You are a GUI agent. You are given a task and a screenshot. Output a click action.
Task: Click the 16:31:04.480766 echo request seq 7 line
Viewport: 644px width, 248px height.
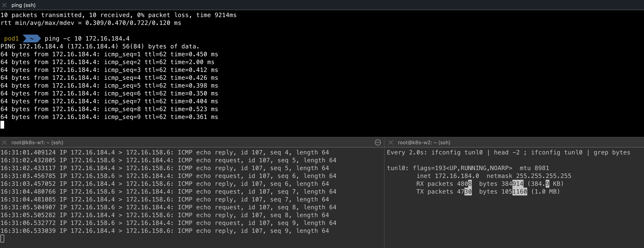(x=168, y=192)
